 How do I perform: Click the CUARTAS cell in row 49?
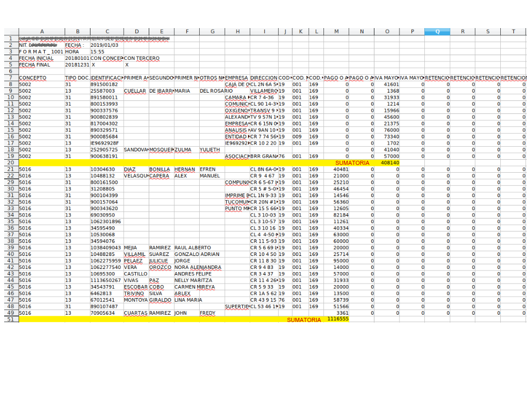[x=136, y=313]
